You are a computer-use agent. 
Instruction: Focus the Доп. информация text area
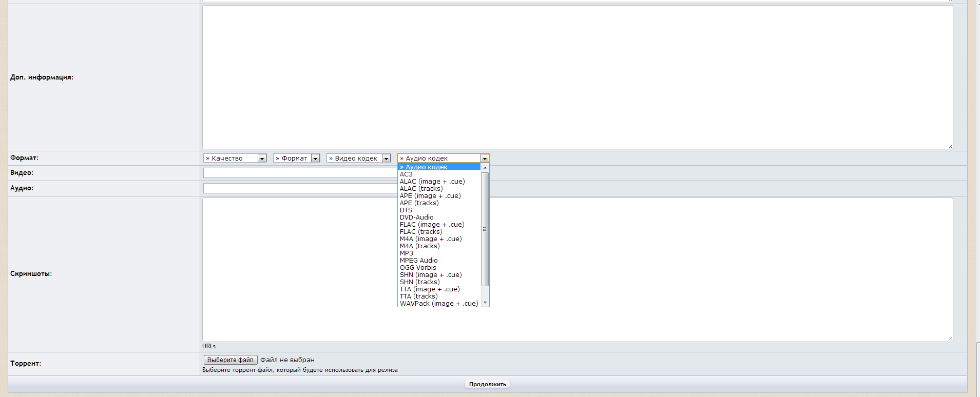(x=578, y=77)
